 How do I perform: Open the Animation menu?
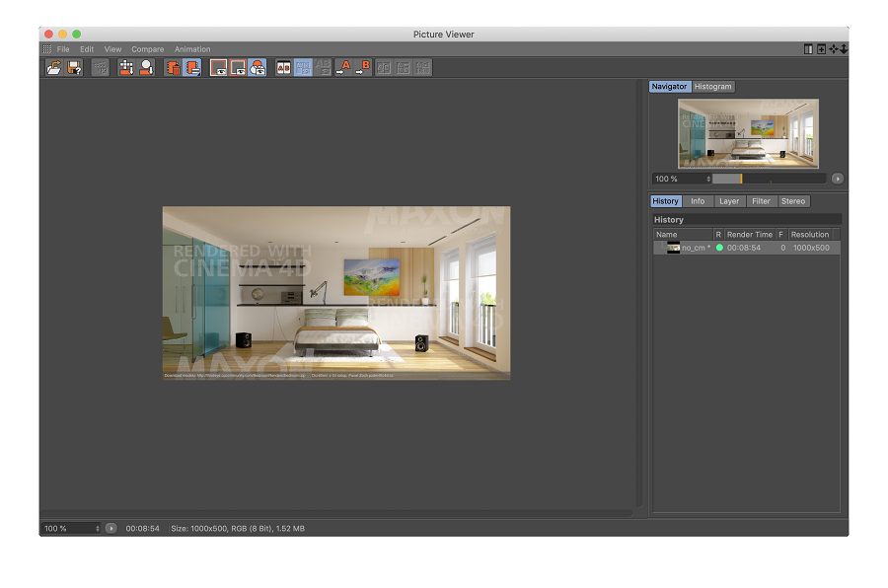tap(192, 49)
